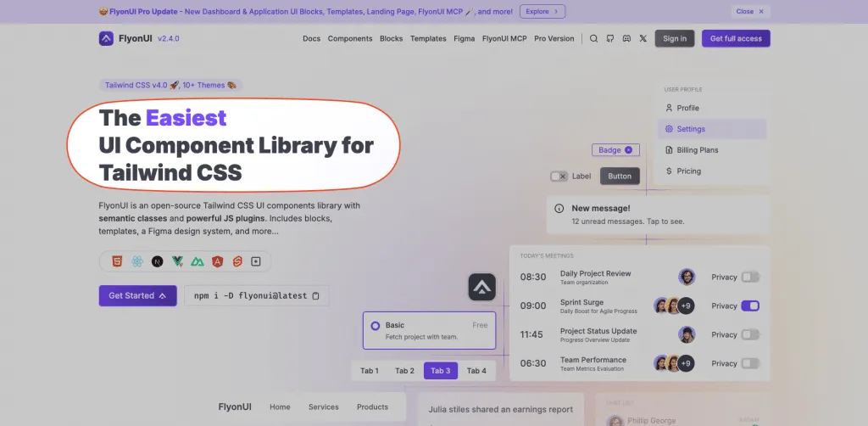
Task: Open the search icon in navbar
Action: coord(593,39)
